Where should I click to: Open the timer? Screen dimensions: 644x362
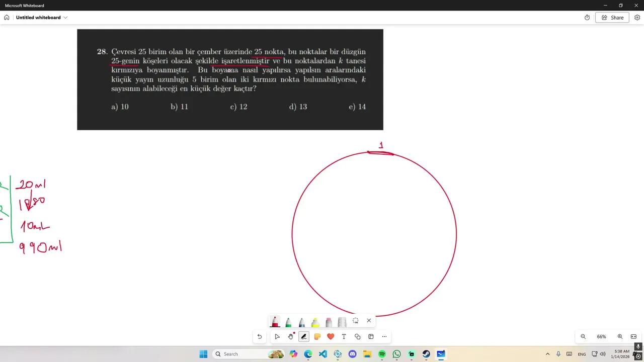point(587,18)
